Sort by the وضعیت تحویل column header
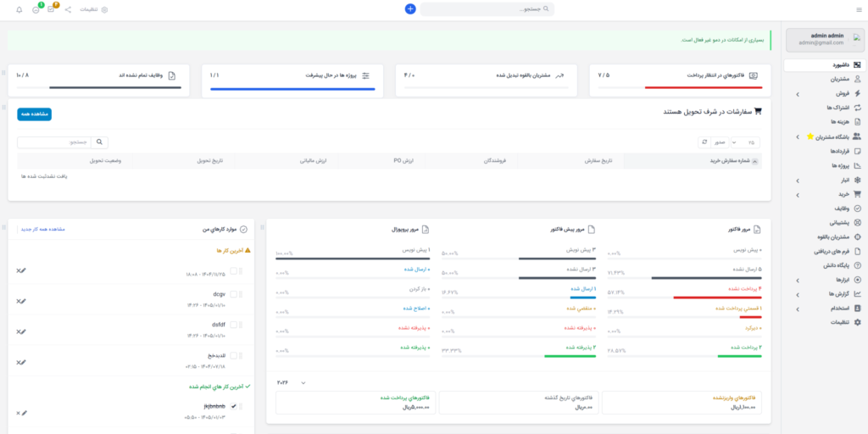Viewport: 868px width, 434px height. (75, 160)
